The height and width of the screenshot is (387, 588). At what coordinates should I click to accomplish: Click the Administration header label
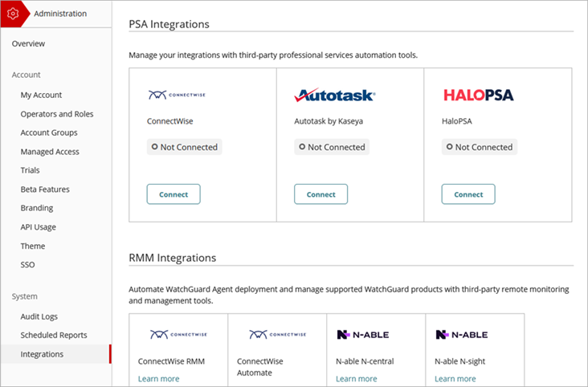point(60,14)
